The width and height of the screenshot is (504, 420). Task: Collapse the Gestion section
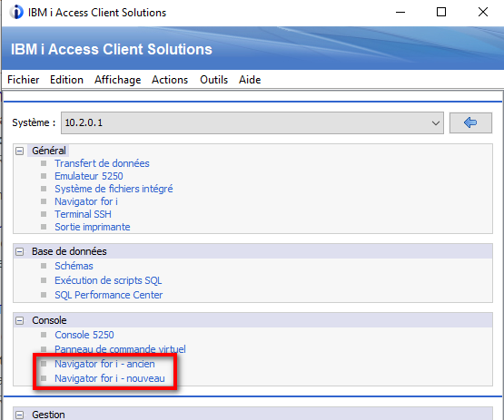(x=20, y=415)
